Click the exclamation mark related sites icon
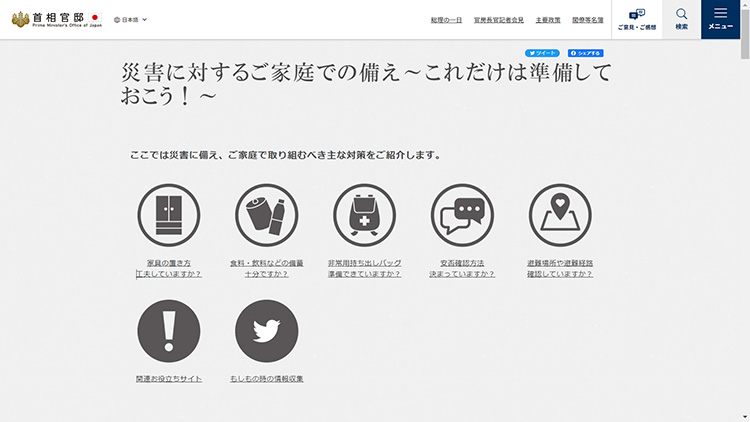 click(168, 331)
